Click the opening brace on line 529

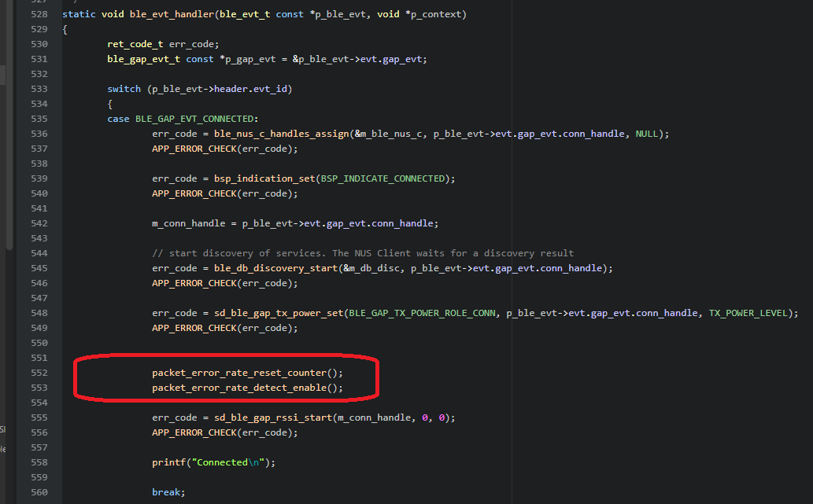(65, 30)
